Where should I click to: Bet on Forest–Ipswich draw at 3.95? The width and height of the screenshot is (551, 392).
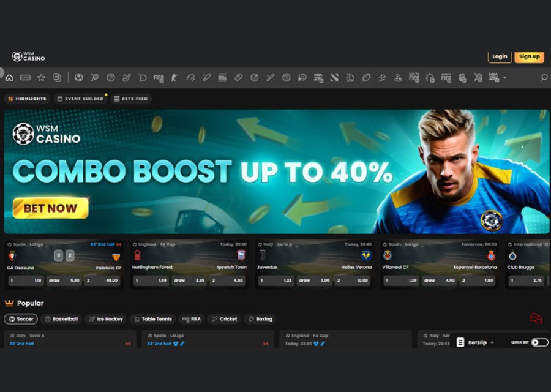189,281
